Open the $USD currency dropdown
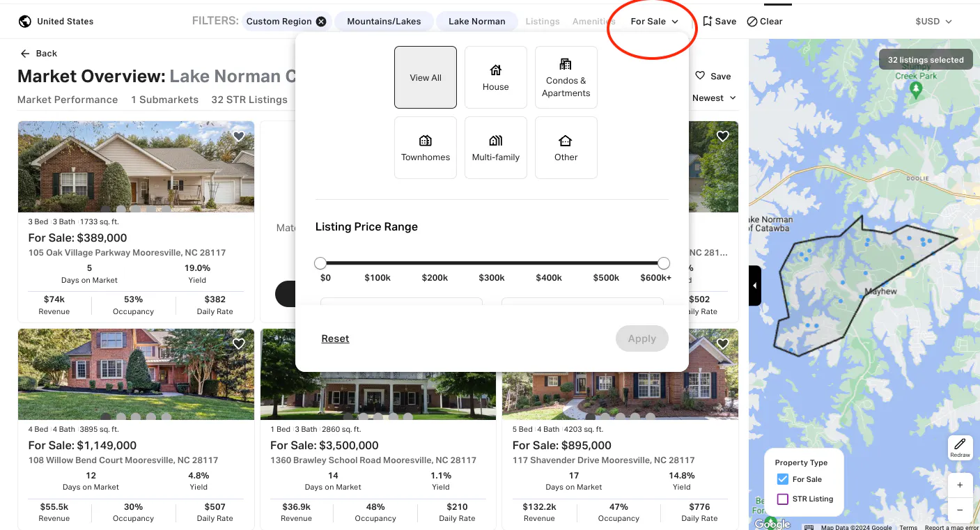The width and height of the screenshot is (980, 530). tap(933, 22)
